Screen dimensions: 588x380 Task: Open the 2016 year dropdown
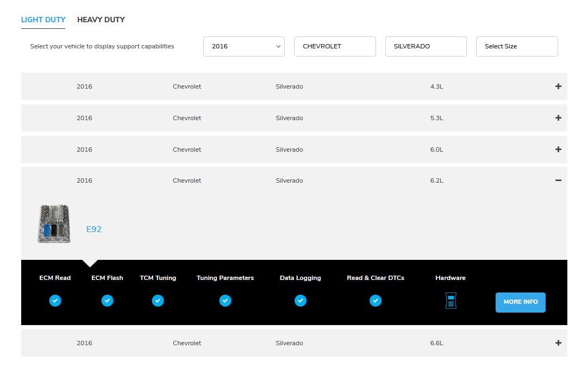click(x=244, y=47)
